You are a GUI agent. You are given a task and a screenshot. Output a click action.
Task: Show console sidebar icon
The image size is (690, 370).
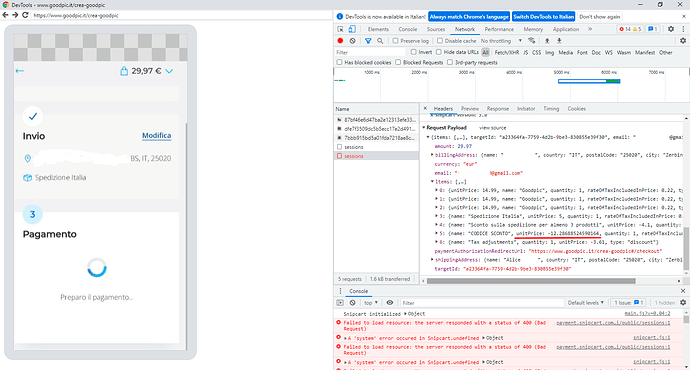pyautogui.click(x=340, y=303)
